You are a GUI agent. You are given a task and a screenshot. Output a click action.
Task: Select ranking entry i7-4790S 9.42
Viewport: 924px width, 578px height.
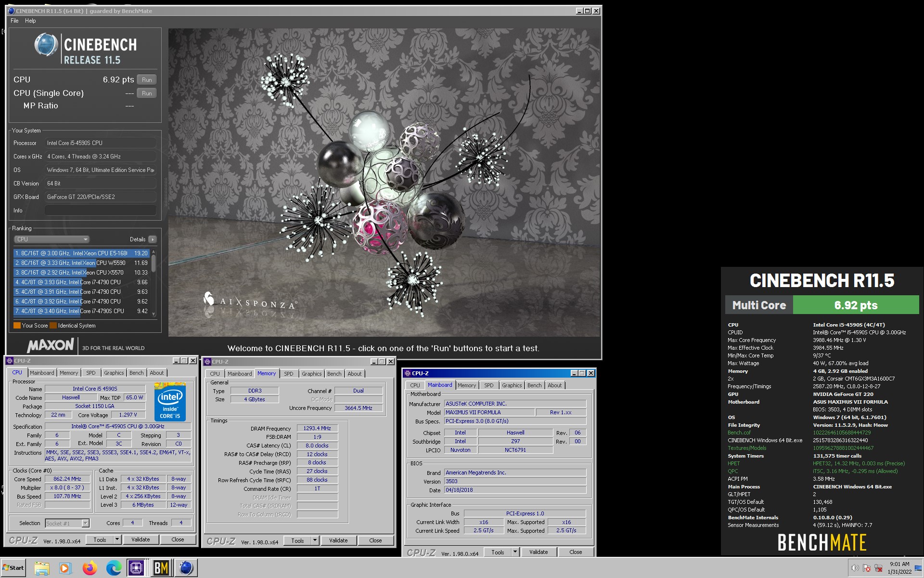coord(81,311)
